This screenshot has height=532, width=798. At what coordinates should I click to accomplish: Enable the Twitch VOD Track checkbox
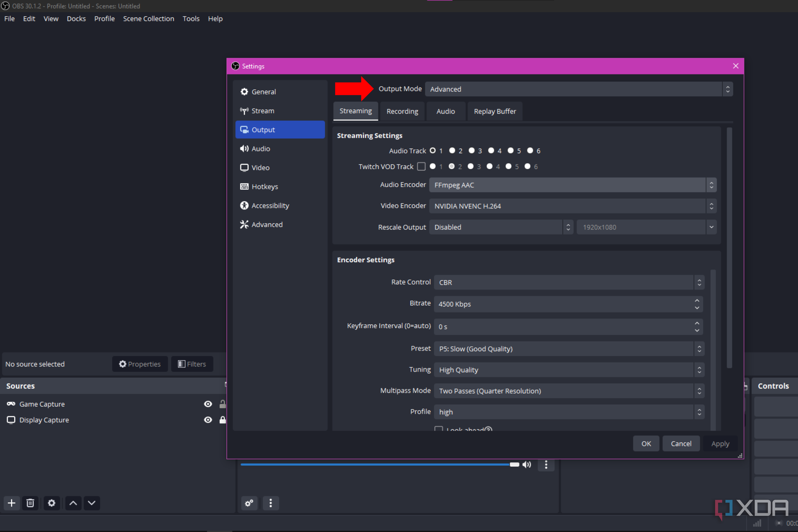[x=421, y=166]
